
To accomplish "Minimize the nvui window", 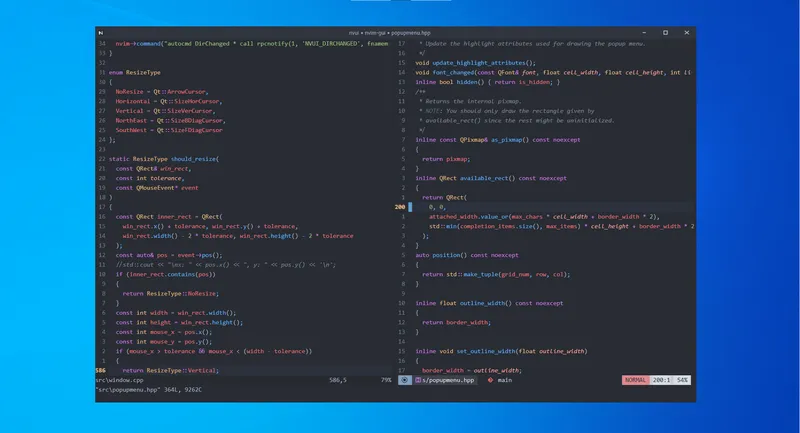I will [x=644, y=33].
